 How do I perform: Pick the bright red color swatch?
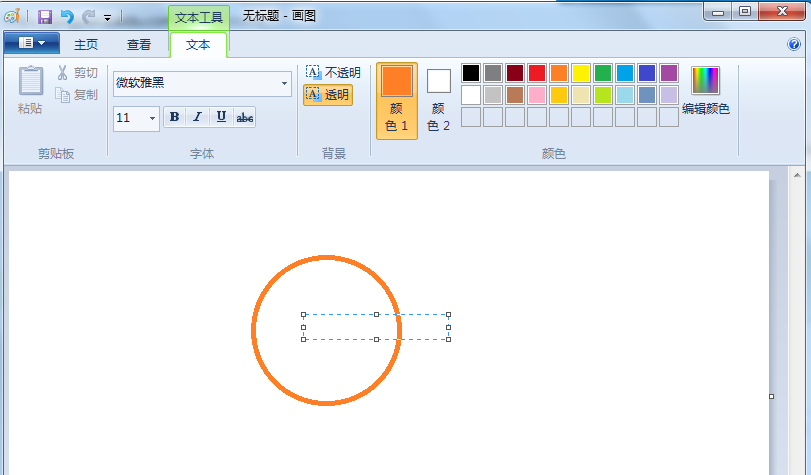(x=537, y=73)
